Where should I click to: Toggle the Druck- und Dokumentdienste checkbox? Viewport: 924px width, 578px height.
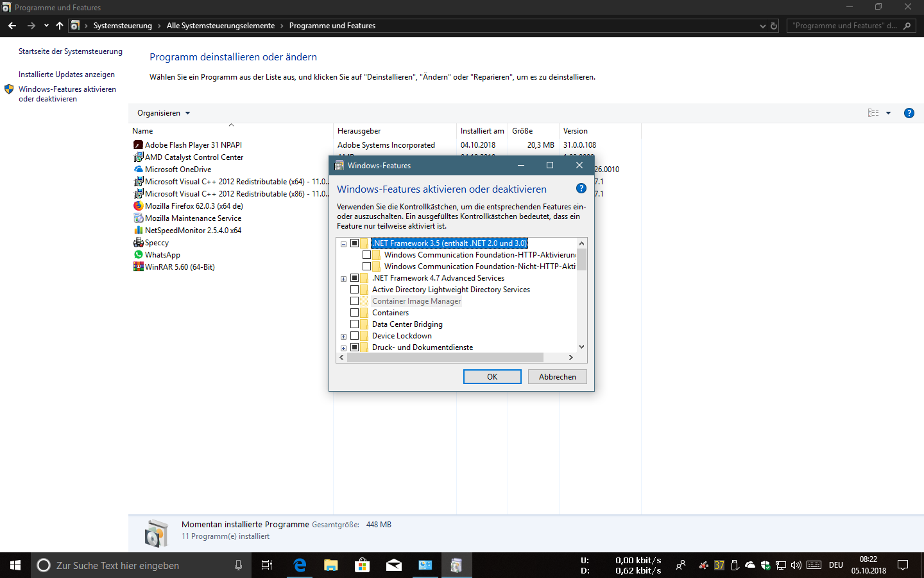(354, 347)
